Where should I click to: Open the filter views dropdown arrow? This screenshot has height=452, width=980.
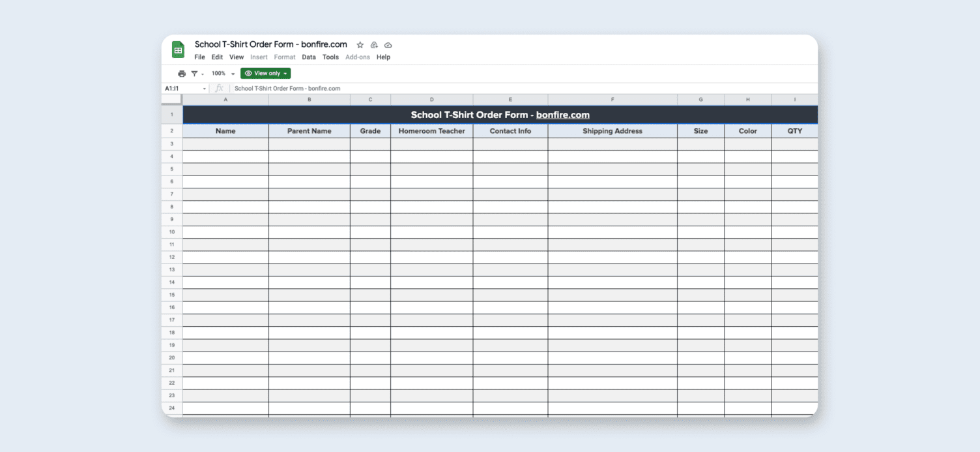click(203, 73)
